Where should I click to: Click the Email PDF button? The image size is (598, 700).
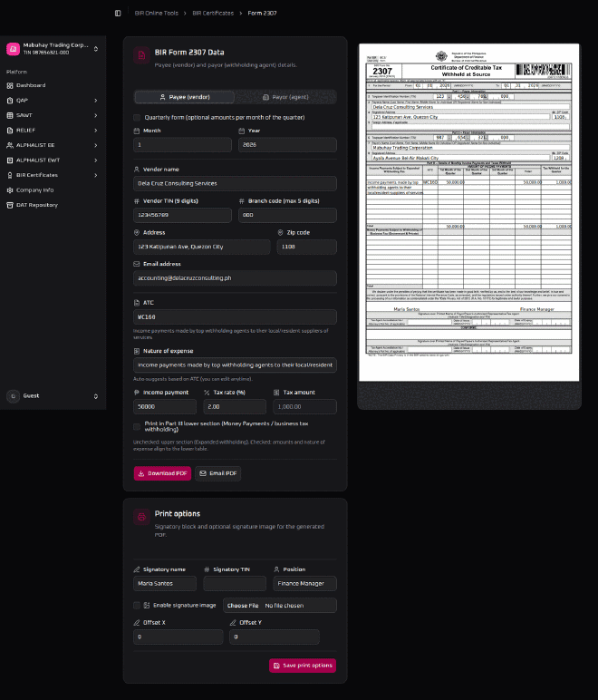[x=218, y=473]
